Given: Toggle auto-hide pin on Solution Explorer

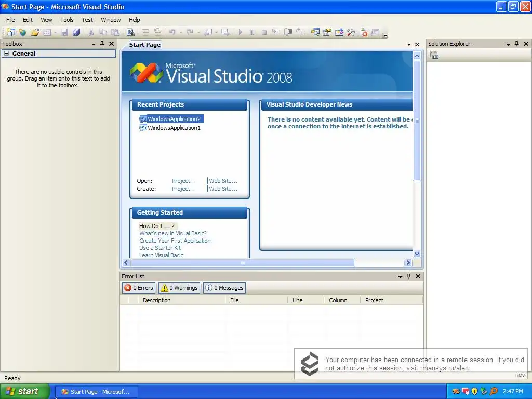Looking at the screenshot, I should (517, 44).
